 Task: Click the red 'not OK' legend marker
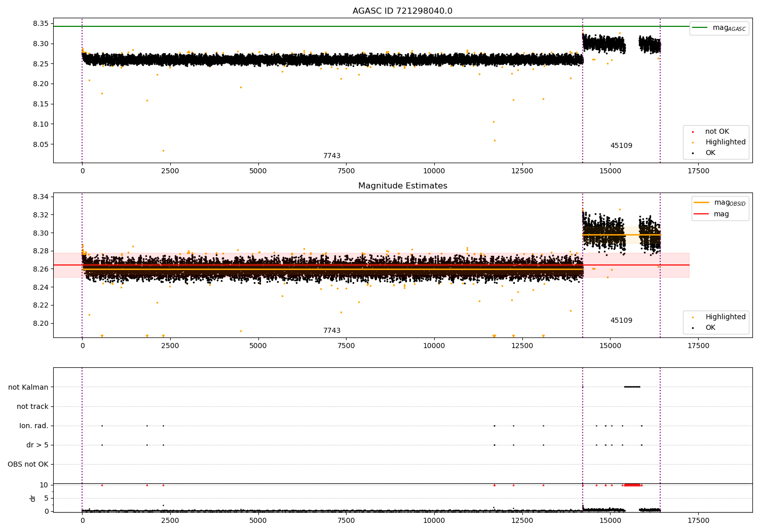(693, 132)
